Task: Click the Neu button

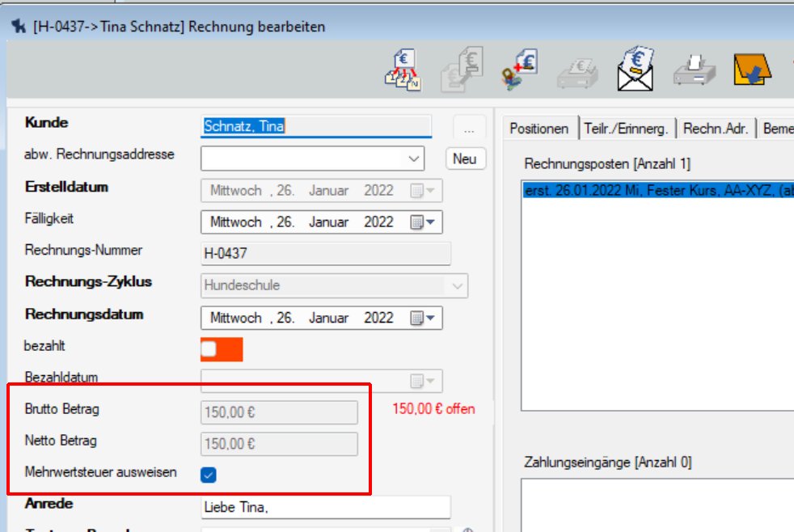Action: point(465,158)
